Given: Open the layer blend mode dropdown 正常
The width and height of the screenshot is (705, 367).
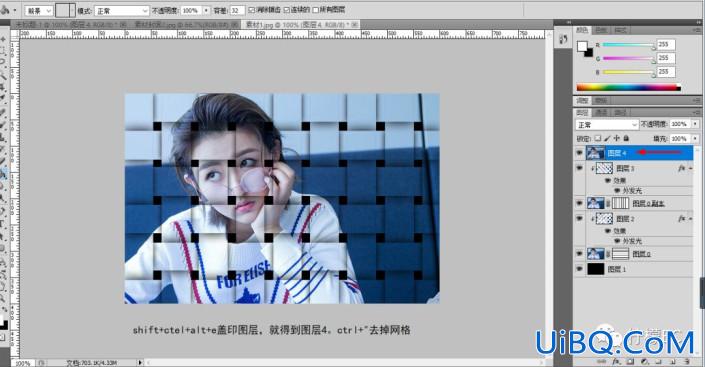Looking at the screenshot, I should click(x=607, y=125).
